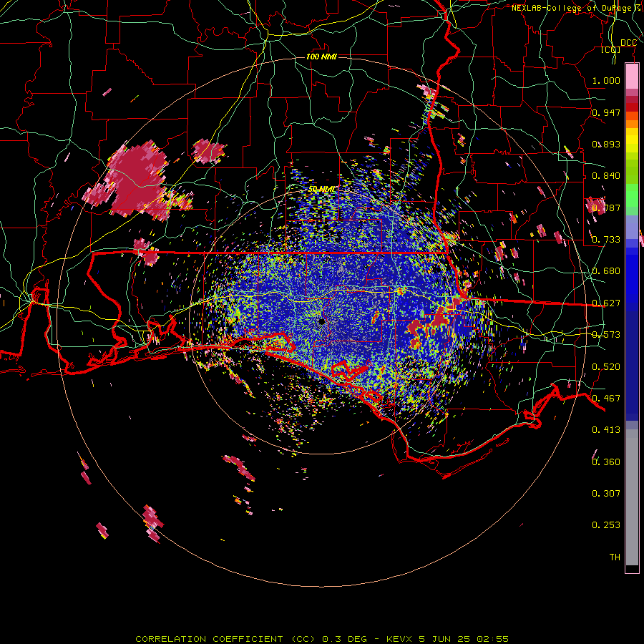This screenshot has height=644, width=644.
Task: Click the 1.000 scale value
Action: click(x=606, y=80)
